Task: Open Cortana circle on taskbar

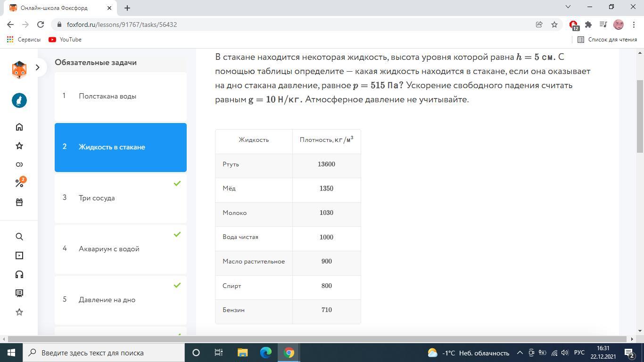Action: tap(196, 353)
